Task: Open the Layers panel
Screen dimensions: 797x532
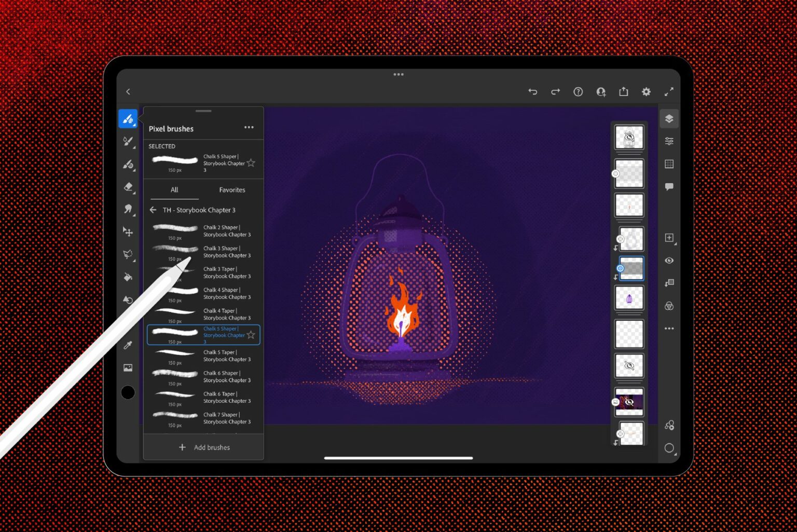Action: click(x=669, y=118)
